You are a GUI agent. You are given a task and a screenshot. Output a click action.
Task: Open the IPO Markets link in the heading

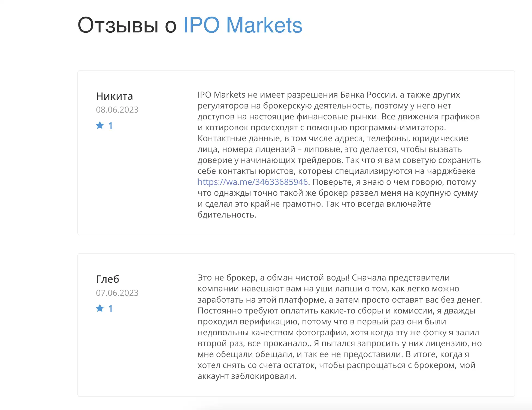tap(243, 25)
